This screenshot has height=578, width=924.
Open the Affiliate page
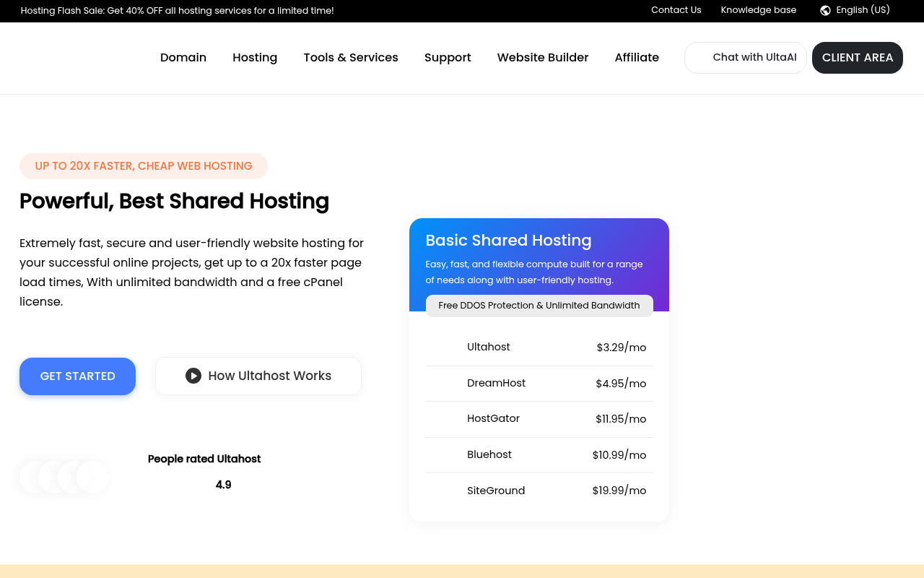tap(637, 58)
